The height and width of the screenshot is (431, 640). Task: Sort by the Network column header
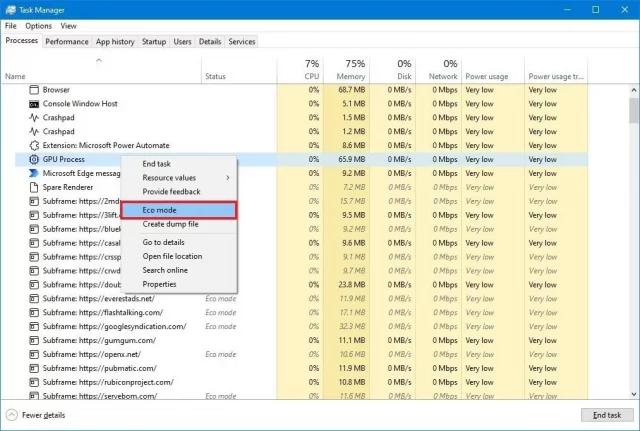click(x=439, y=71)
